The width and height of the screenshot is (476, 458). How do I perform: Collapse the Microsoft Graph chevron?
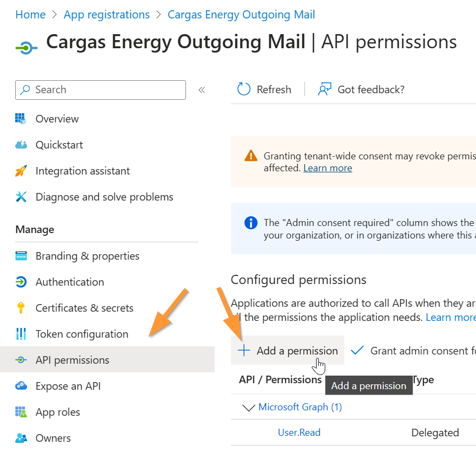point(249,408)
